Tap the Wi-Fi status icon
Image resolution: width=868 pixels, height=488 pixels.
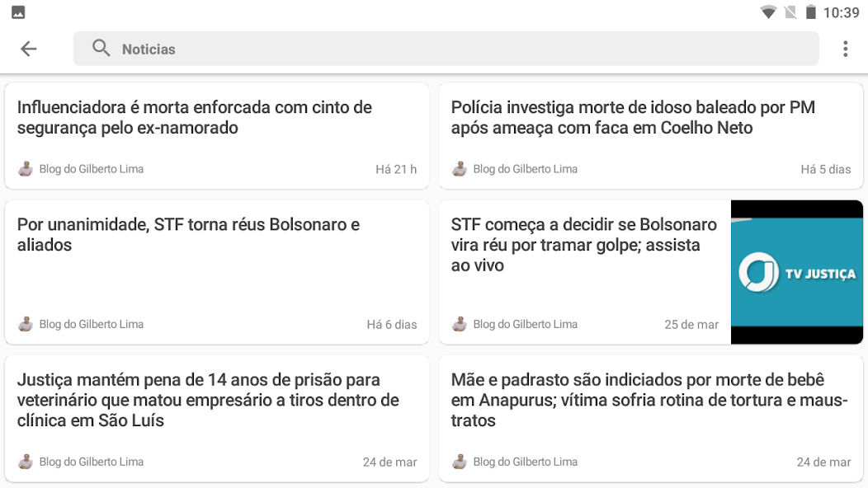(x=768, y=12)
